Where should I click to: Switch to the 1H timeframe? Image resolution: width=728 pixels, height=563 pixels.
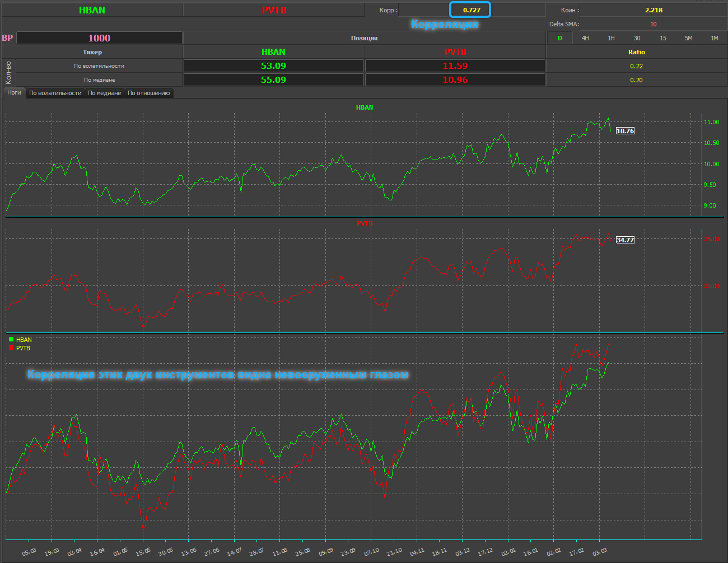click(611, 38)
